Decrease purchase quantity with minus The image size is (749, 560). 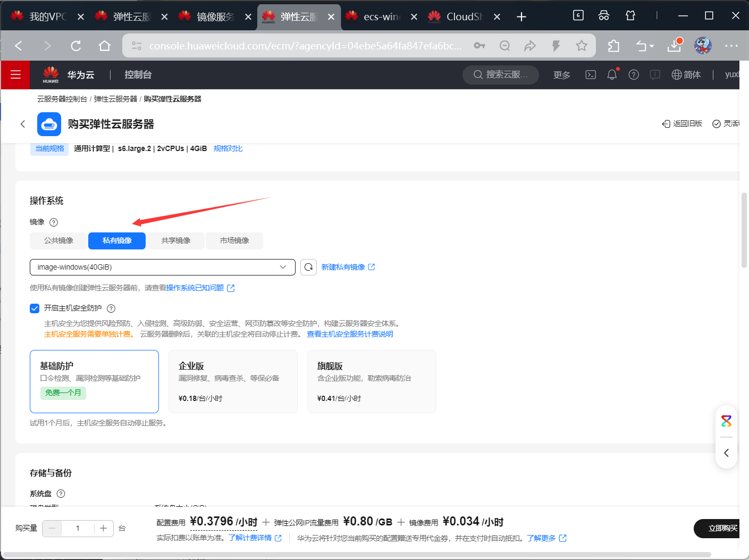pos(52,528)
